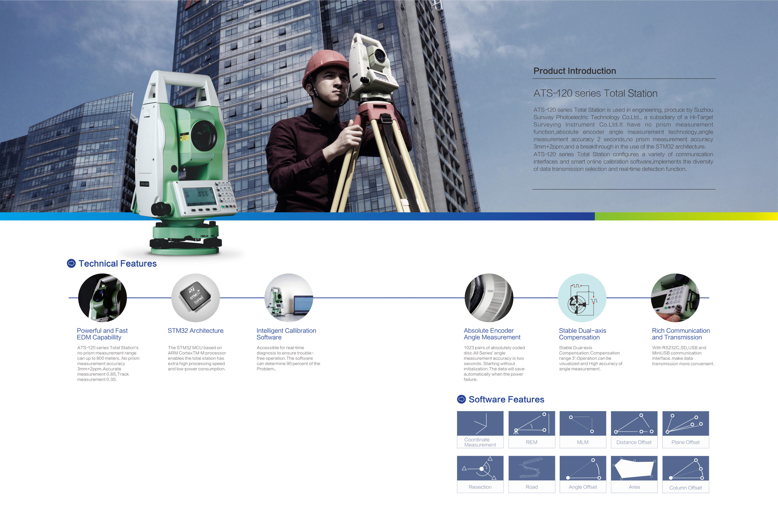Viewport: 778px width, 532px height.
Task: Click the Absolute Encoder disc thumbnail
Action: (489, 298)
